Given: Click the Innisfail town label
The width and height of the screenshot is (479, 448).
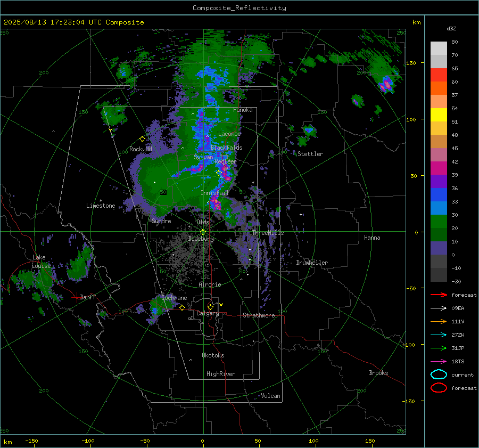Looking at the screenshot, I should tap(214, 193).
